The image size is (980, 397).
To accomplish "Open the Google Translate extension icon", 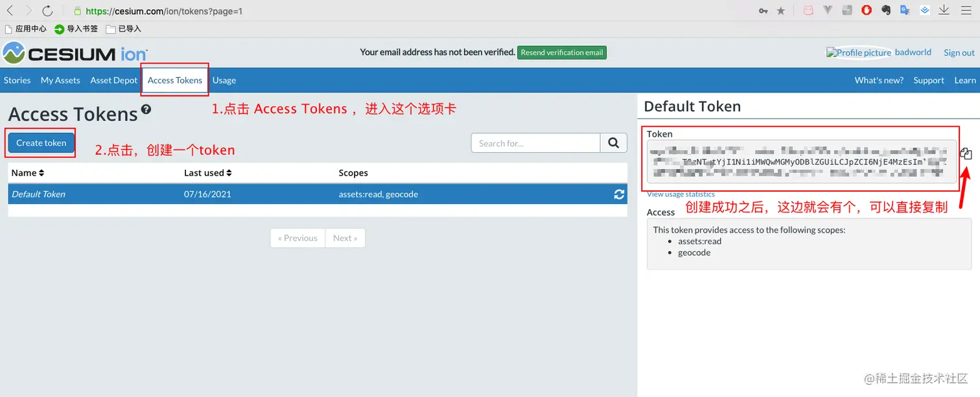I will [905, 10].
